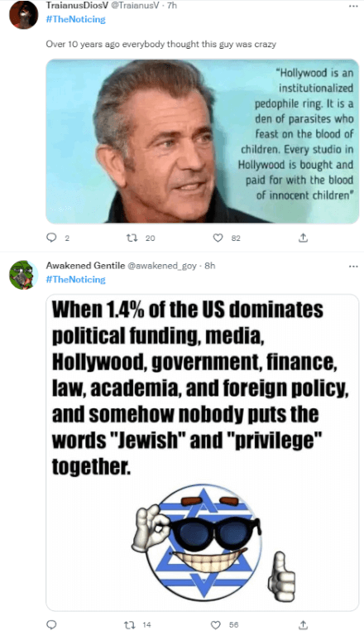Reply to the TraianusDiosV tweet
Viewport: 364px width, 636px height.
[51, 238]
